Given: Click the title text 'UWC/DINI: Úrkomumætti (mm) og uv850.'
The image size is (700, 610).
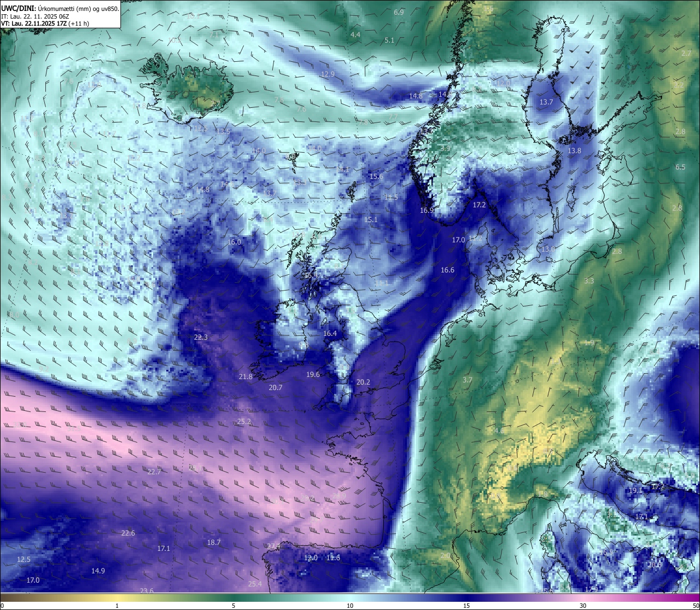Looking at the screenshot, I should pyautogui.click(x=60, y=8).
